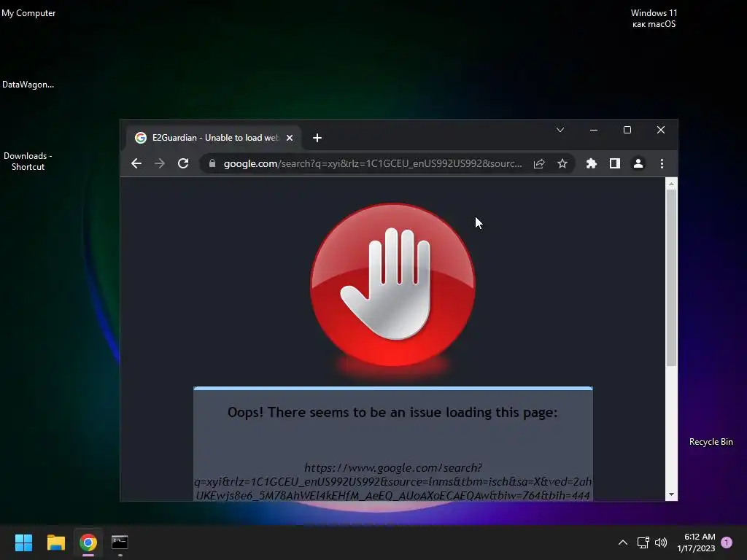747x560 pixels.
Task: View site info via the padlock icon
Action: [212, 163]
